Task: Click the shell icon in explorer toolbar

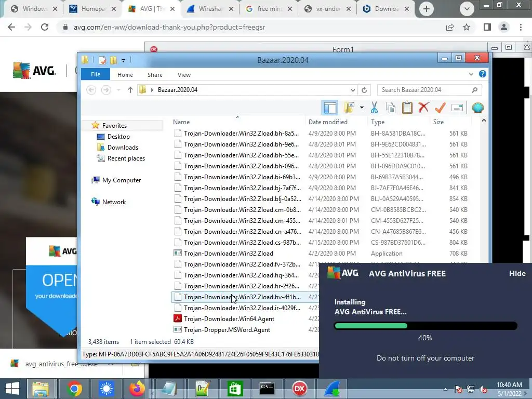Action: click(x=478, y=108)
